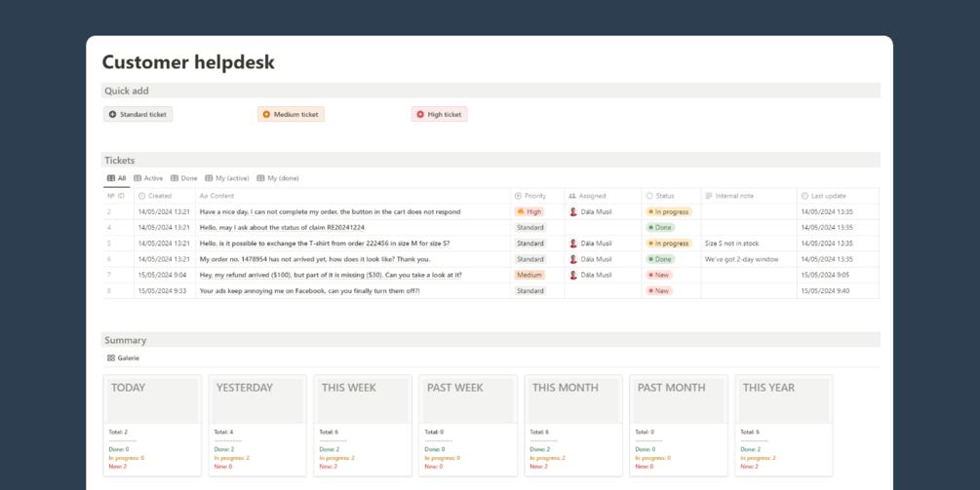Click the clock icon in Last update header

coord(805,196)
